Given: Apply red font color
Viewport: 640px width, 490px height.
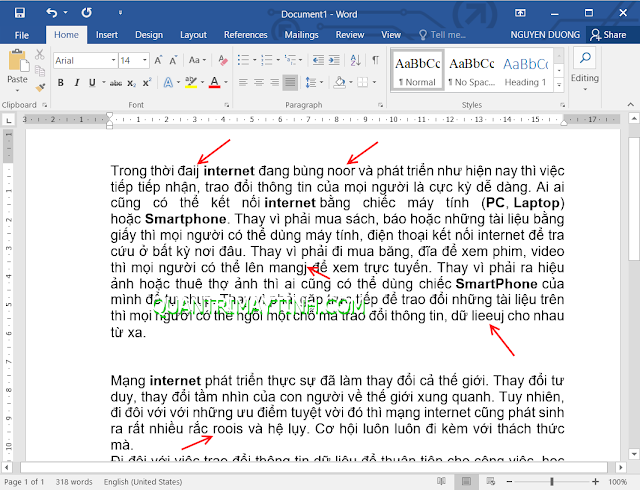Looking at the screenshot, I should [x=215, y=82].
